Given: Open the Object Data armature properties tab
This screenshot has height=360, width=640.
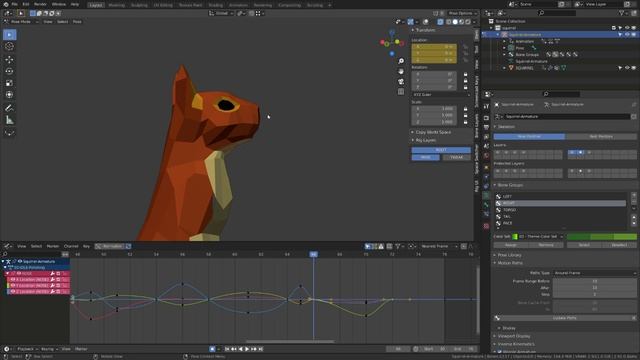Looking at the screenshot, I should point(486,196).
